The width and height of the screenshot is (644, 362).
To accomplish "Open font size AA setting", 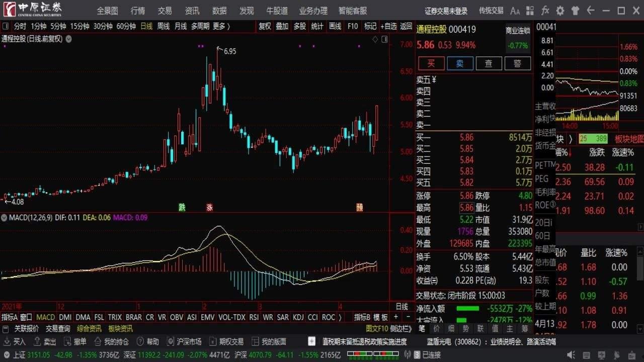I will 515,11.
